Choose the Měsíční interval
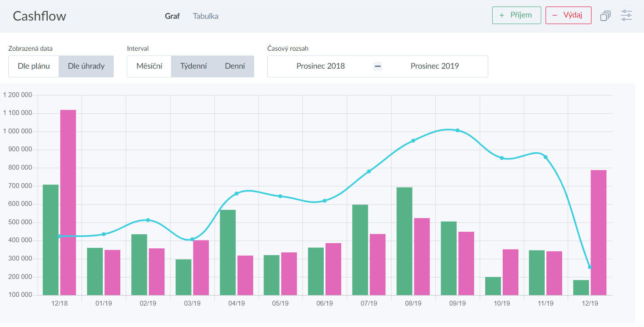 [149, 66]
